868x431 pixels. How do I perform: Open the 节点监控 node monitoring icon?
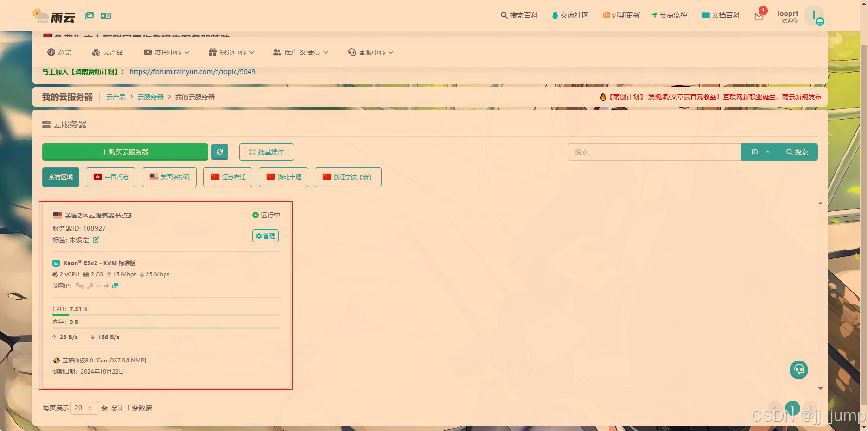(x=655, y=15)
